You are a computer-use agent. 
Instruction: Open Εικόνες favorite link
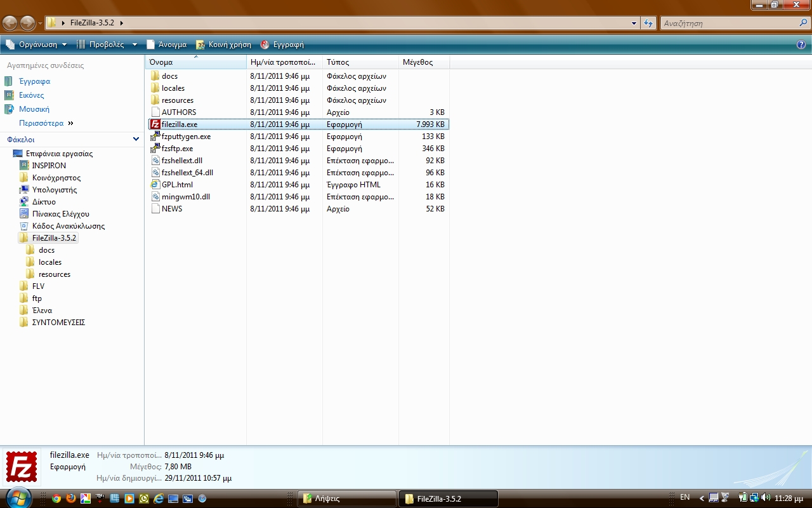pyautogui.click(x=32, y=95)
